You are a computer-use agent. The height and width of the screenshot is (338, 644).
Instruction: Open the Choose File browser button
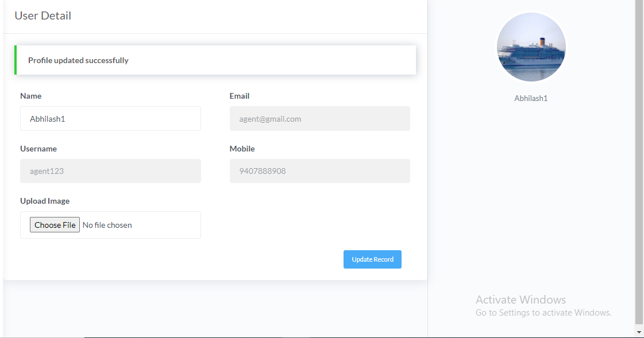(55, 225)
